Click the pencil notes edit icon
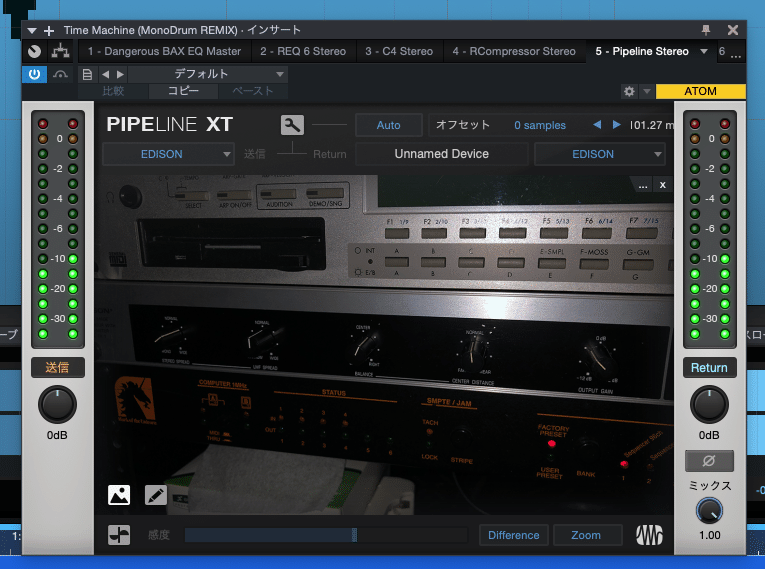Screen dimensions: 765x569 pyautogui.click(x=156, y=495)
